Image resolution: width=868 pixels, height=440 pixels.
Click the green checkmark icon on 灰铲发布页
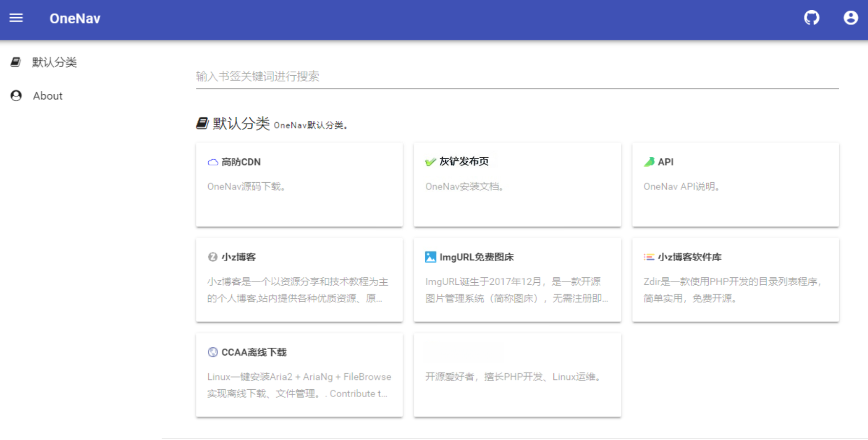pos(431,162)
